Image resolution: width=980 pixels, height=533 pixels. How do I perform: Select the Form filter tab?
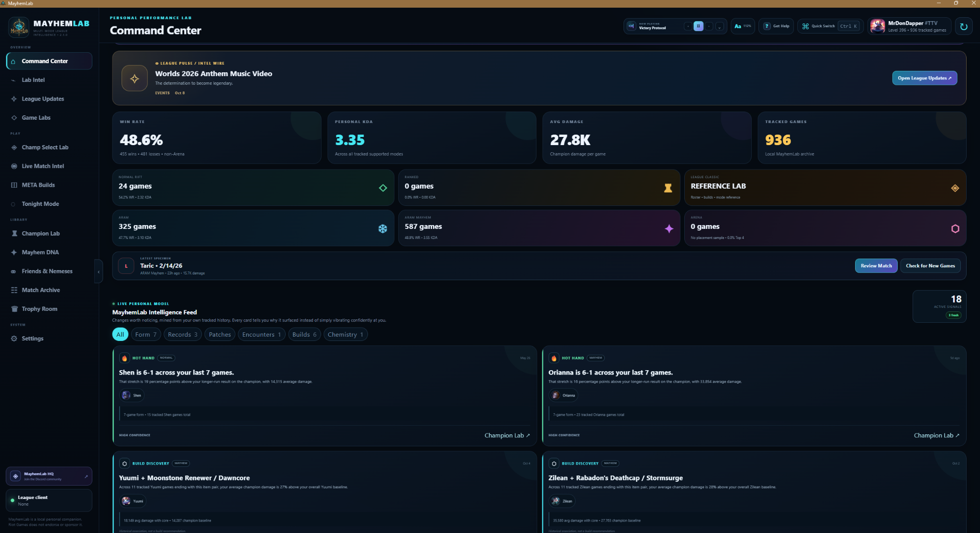point(146,334)
